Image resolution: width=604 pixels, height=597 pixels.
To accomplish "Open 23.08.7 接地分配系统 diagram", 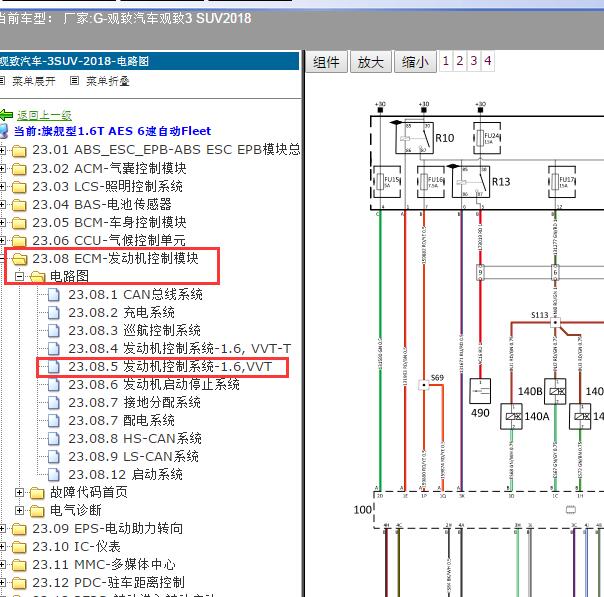I will point(134,402).
